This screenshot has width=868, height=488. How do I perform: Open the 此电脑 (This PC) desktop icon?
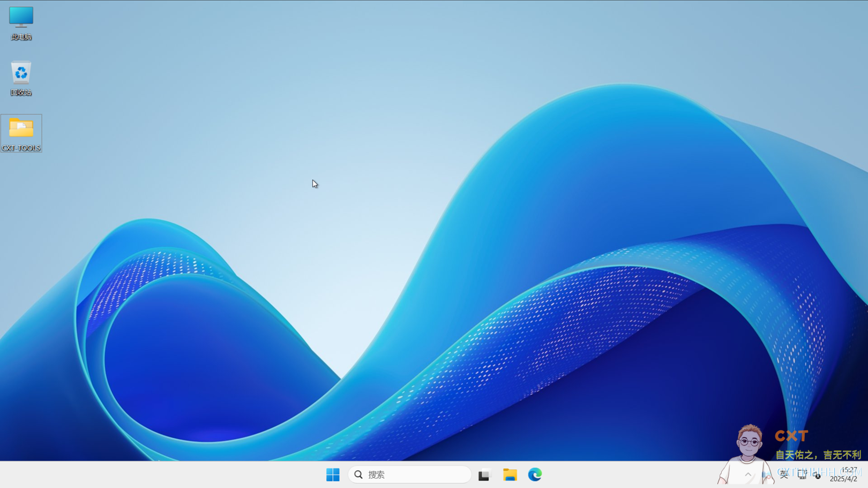[x=21, y=24]
